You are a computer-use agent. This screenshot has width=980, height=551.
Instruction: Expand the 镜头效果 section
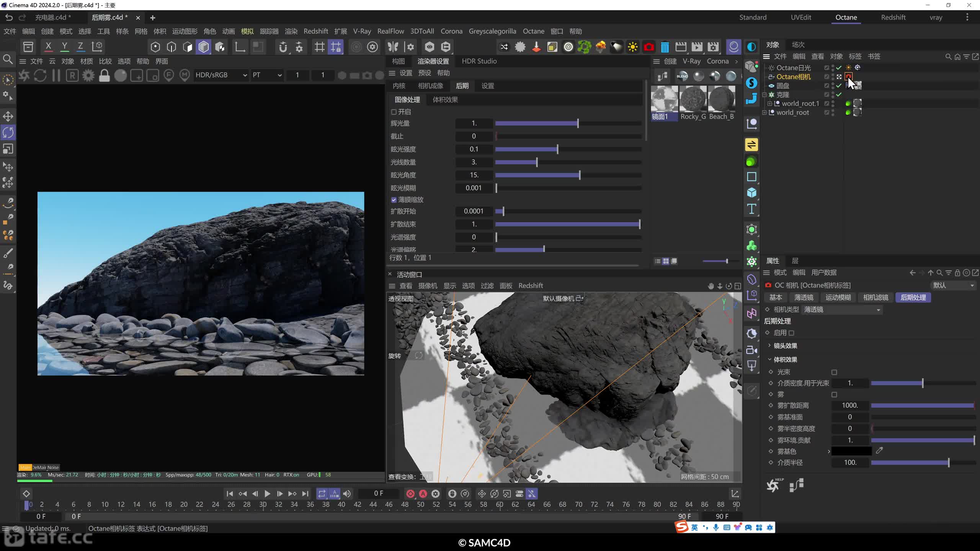coord(769,346)
